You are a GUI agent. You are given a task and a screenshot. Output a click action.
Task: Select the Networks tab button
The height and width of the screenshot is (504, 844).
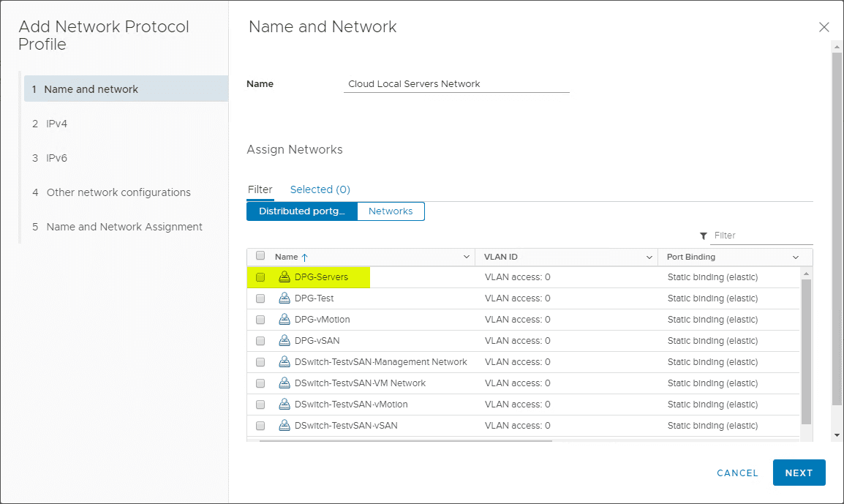391,211
